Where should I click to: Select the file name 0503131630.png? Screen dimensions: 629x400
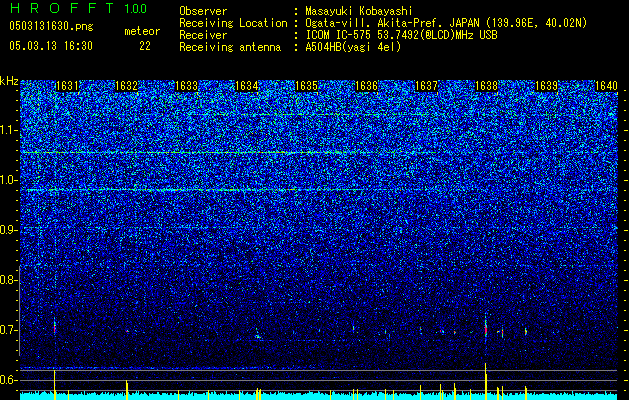point(51,27)
